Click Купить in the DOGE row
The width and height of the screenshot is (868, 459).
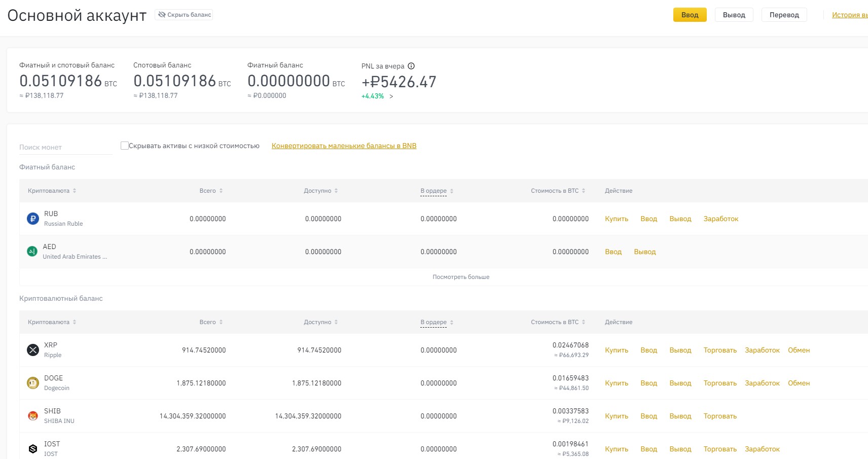pyautogui.click(x=617, y=383)
